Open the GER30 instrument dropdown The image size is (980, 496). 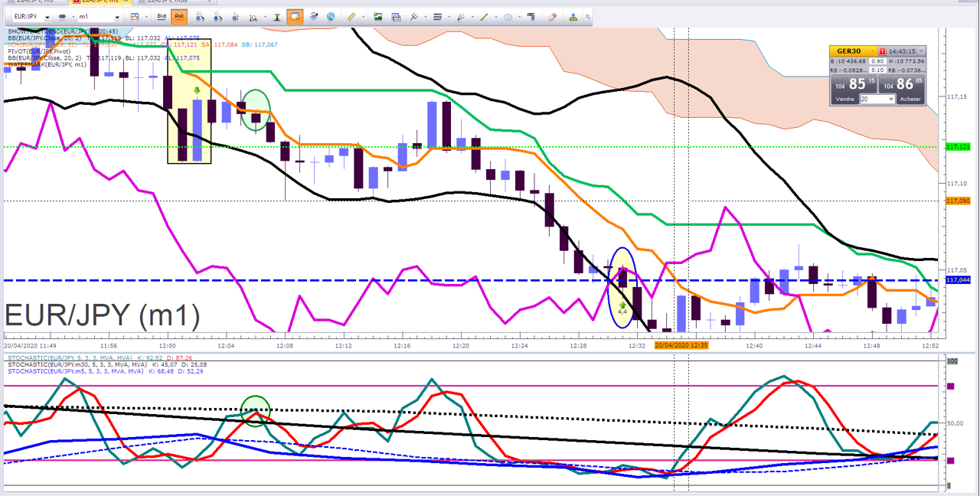click(873, 51)
